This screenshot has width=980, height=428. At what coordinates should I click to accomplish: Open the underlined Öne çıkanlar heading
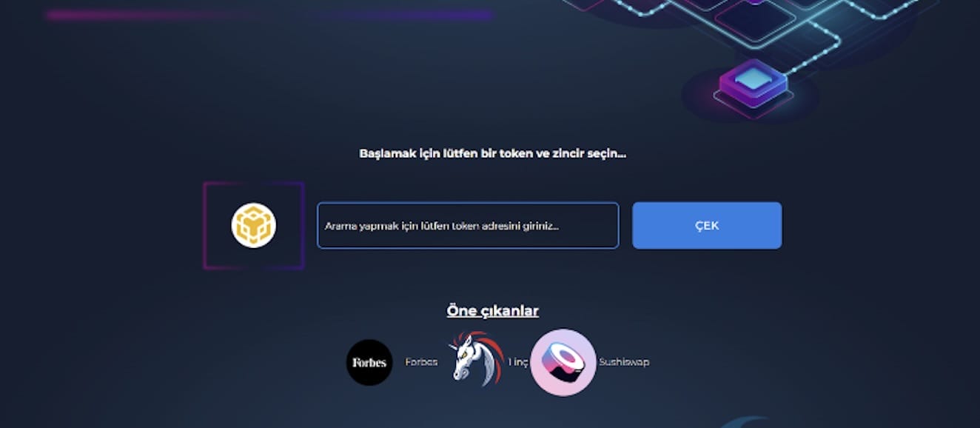coord(493,311)
